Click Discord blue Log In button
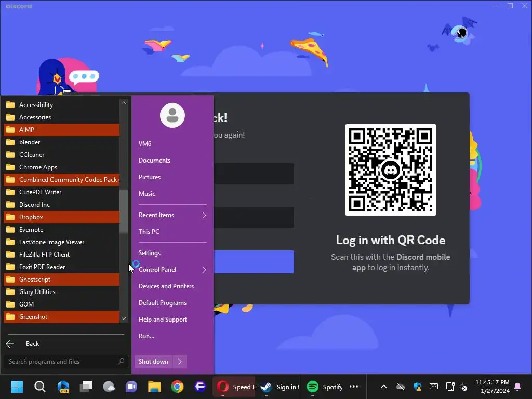 [254, 262]
